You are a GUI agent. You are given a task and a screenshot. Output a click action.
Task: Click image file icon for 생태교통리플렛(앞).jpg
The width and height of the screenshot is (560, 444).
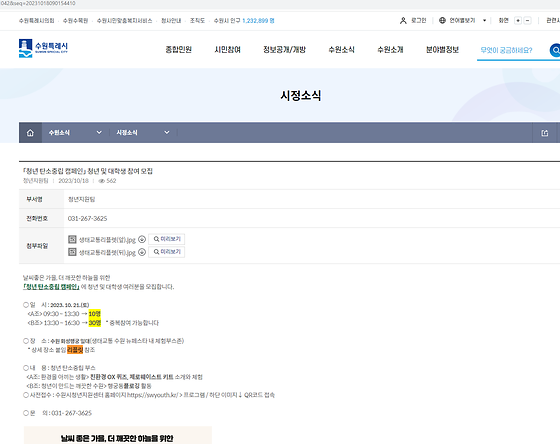coord(72,239)
